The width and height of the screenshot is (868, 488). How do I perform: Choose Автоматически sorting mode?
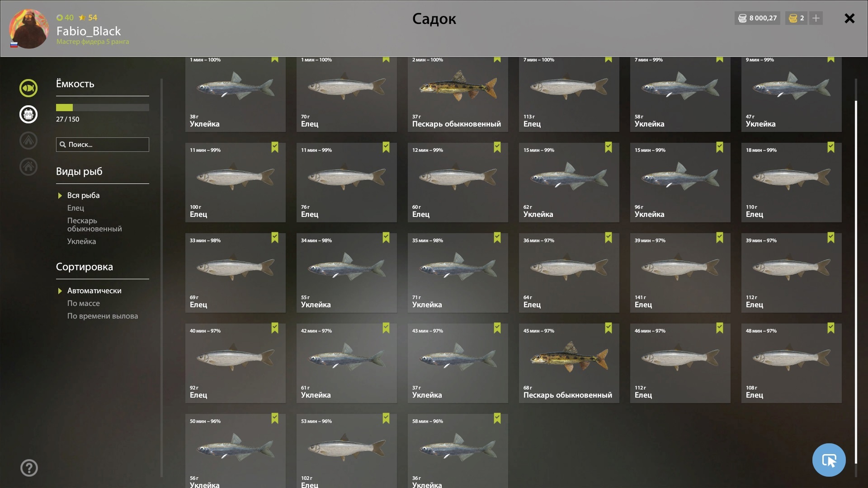tap(94, 291)
